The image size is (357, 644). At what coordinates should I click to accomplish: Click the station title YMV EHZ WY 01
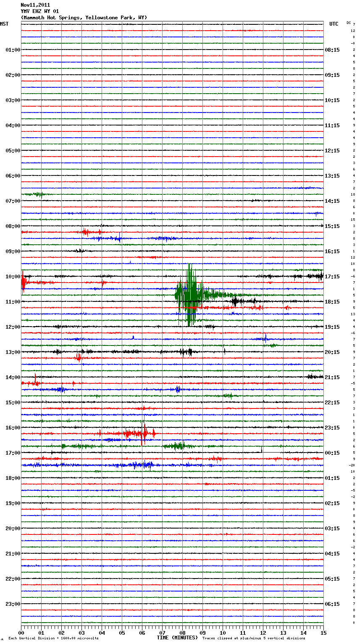pyautogui.click(x=40, y=11)
